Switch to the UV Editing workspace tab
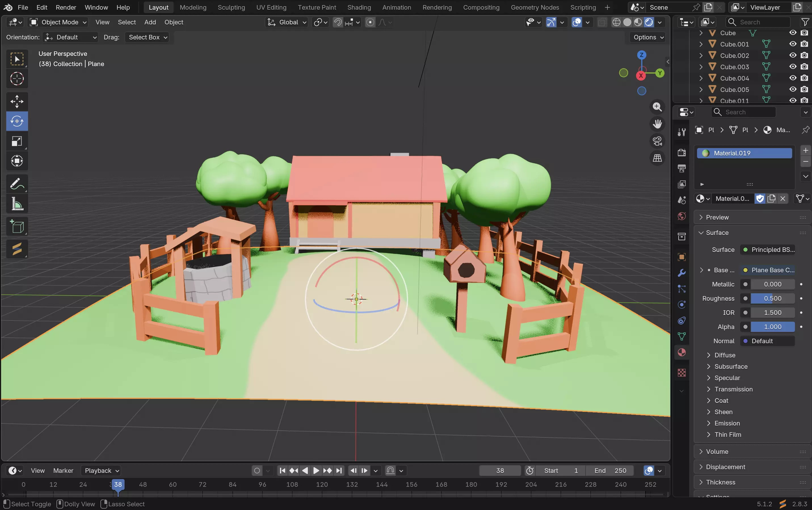 (x=271, y=7)
